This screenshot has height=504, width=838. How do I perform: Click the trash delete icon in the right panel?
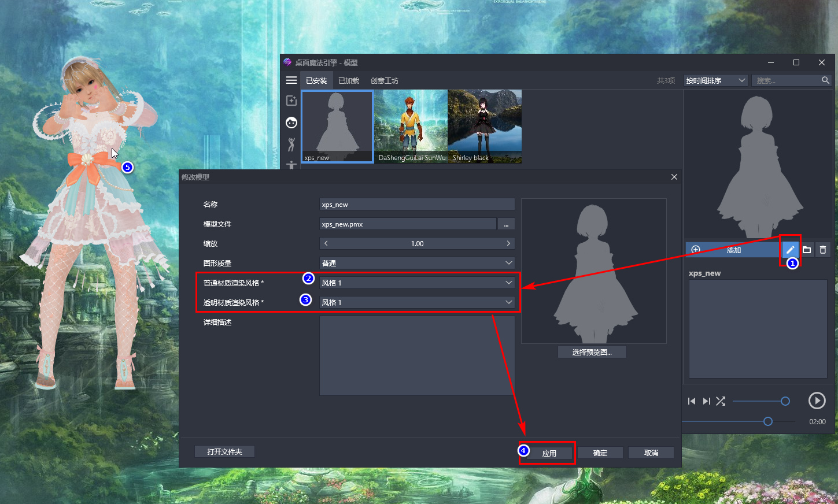(x=822, y=249)
